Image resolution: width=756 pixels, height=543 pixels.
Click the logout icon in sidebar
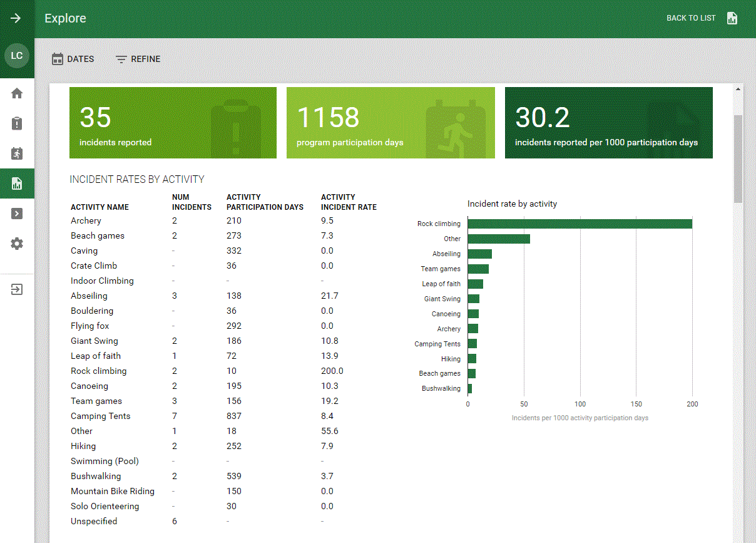pyautogui.click(x=17, y=290)
